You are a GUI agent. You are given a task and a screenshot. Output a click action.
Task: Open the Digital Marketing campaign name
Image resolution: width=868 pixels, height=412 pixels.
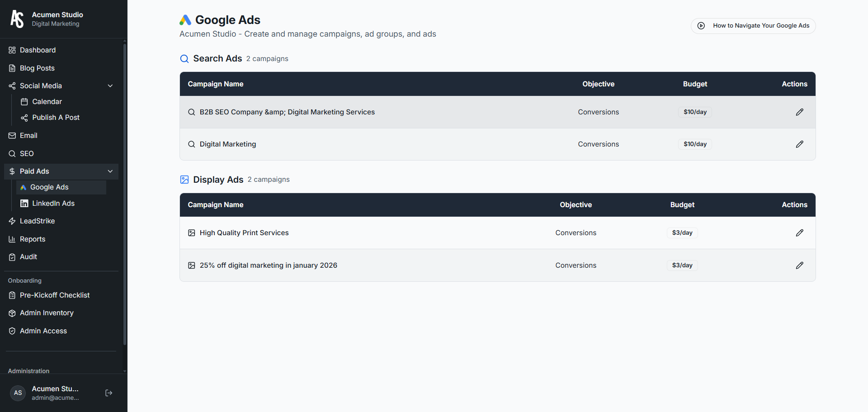(228, 144)
